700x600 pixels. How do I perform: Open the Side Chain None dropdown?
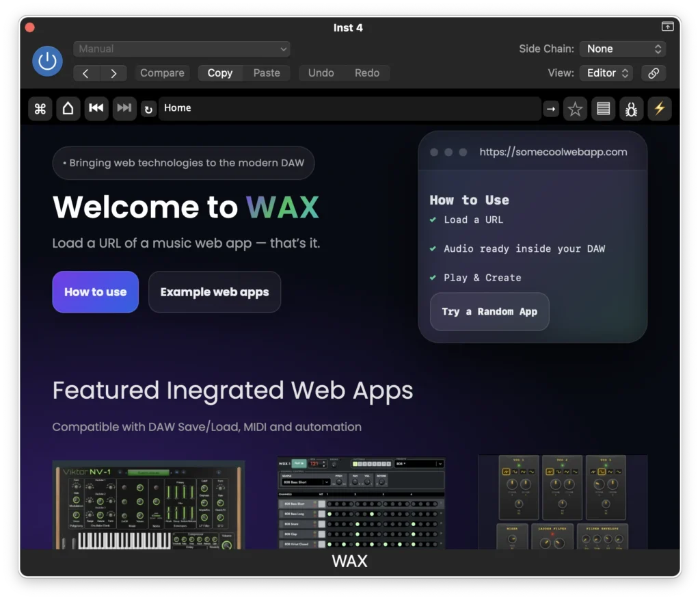tap(622, 49)
